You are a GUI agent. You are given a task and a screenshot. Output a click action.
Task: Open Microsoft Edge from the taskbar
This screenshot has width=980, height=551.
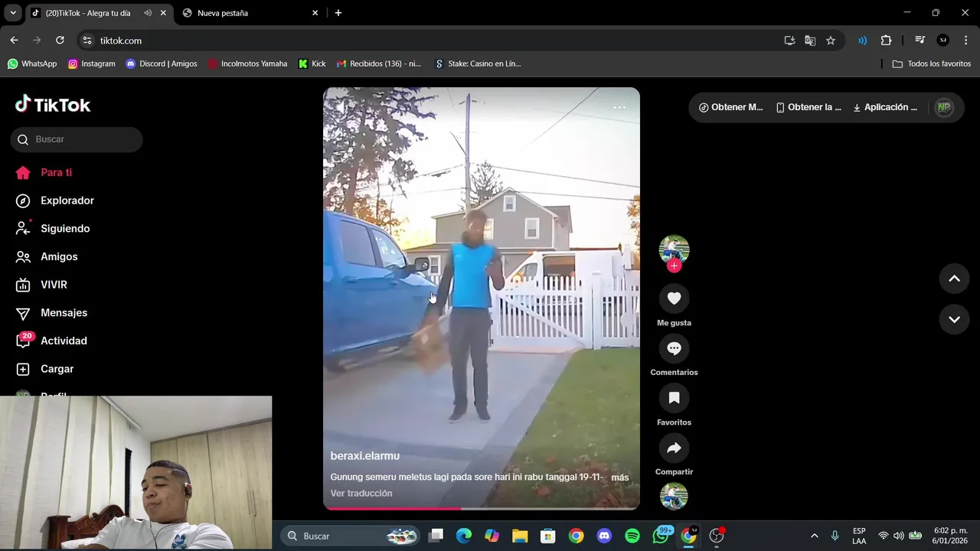(464, 536)
